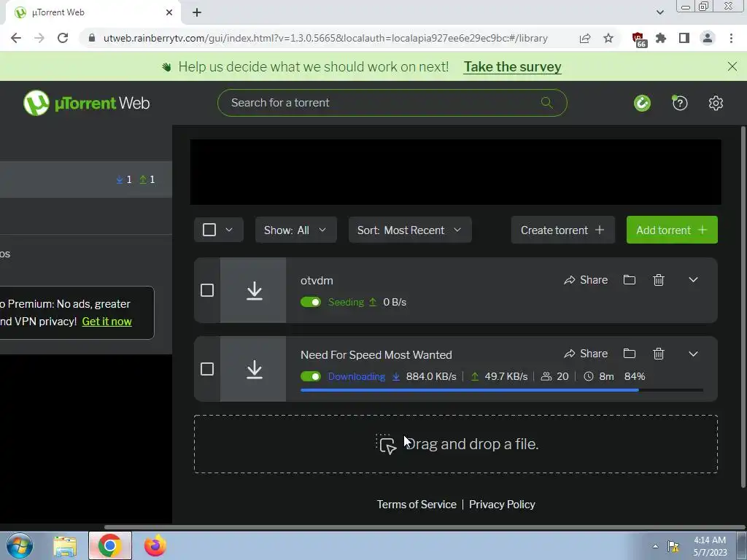Tick the select-all torrents checkbox
The image size is (747, 560).
coord(209,230)
